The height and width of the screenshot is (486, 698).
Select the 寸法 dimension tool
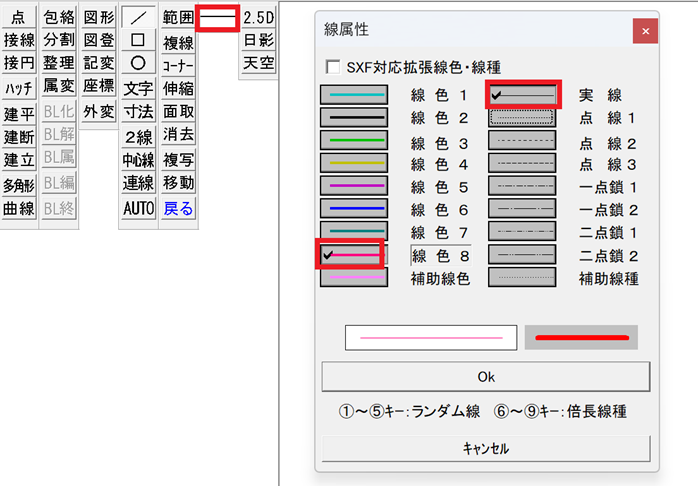(x=138, y=111)
